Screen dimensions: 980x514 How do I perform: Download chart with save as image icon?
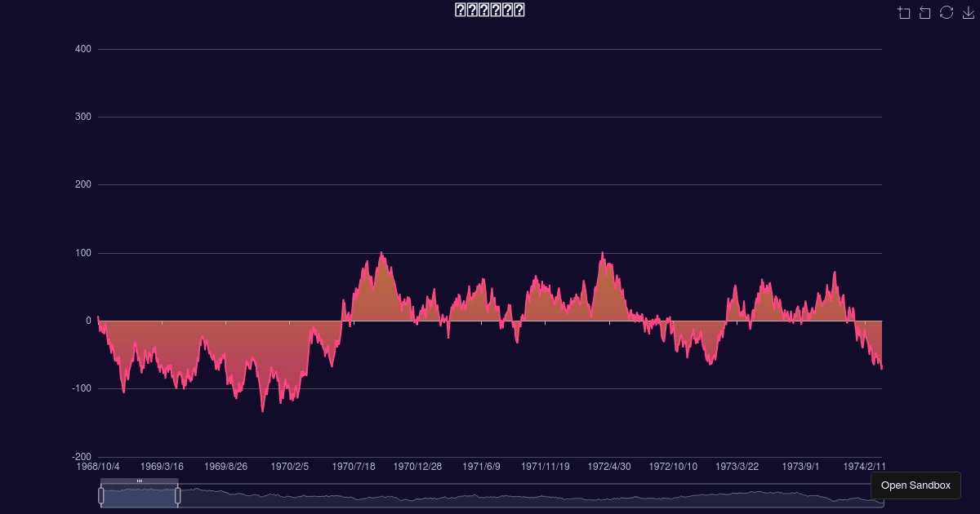click(x=969, y=12)
